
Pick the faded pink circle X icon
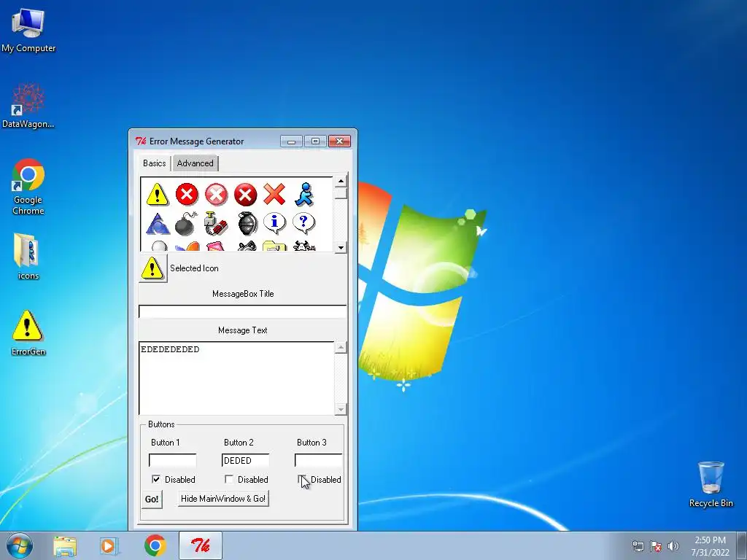pyautogui.click(x=216, y=194)
